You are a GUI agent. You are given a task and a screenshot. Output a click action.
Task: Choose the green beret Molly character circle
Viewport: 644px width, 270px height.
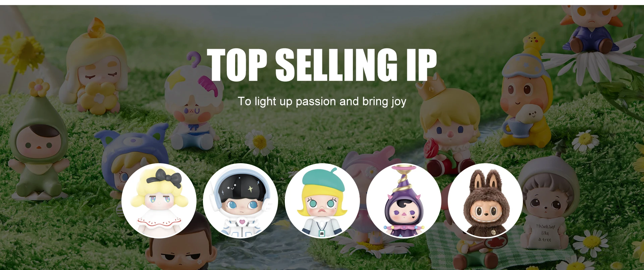click(x=322, y=201)
